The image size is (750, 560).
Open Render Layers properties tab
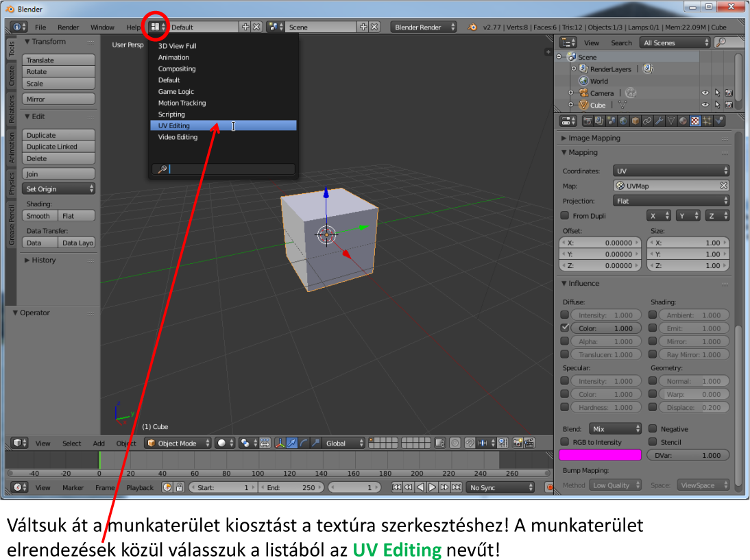pyautogui.click(x=599, y=121)
